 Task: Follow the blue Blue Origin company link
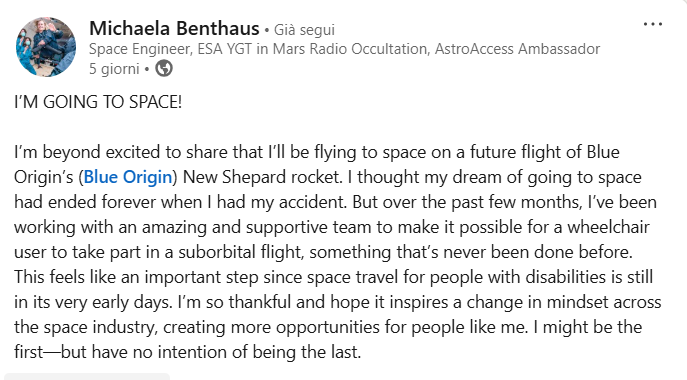coord(128,177)
